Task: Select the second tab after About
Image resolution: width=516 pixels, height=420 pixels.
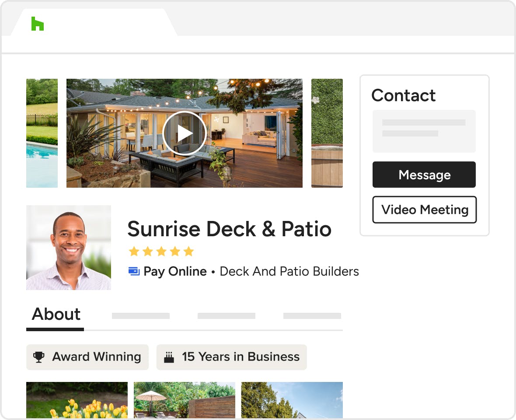Action: [140, 315]
